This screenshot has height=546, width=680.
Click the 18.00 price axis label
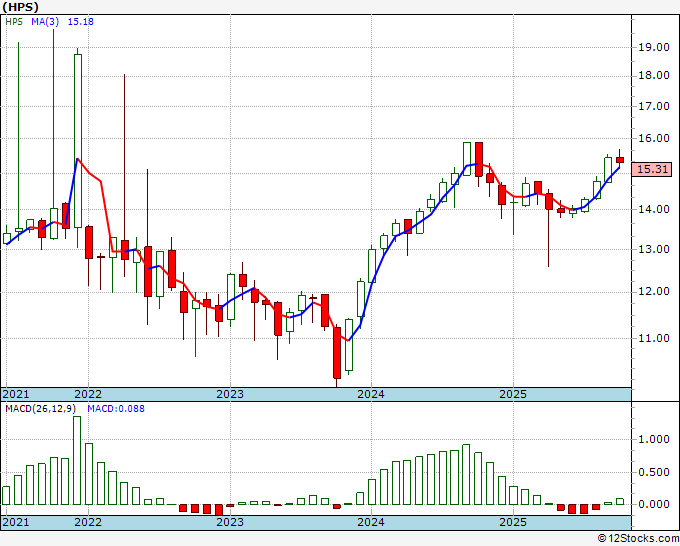point(654,75)
